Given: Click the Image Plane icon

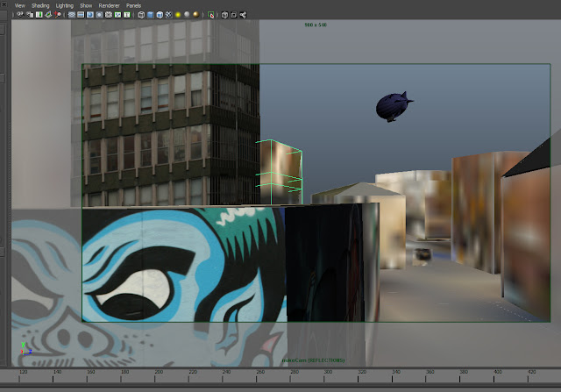Looking at the screenshot, I should click(x=48, y=15).
